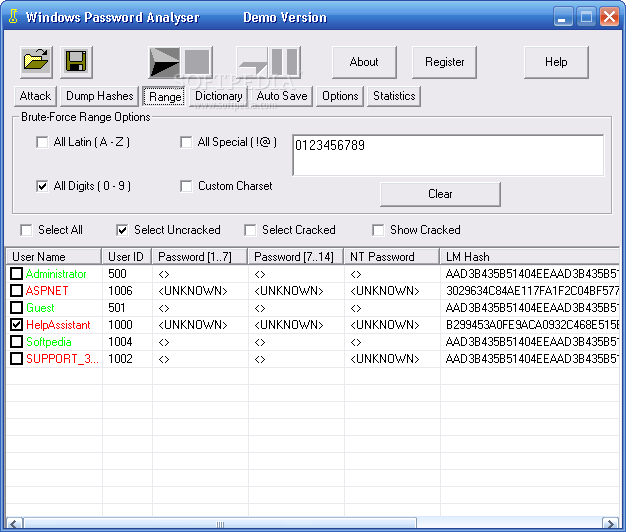Check Select Cracked option
The image size is (626, 532).
click(250, 230)
